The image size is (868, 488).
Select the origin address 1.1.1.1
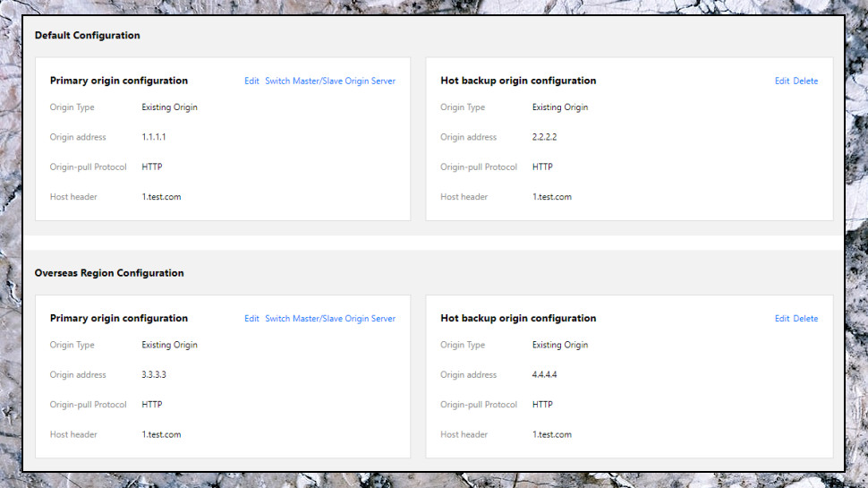click(x=154, y=137)
